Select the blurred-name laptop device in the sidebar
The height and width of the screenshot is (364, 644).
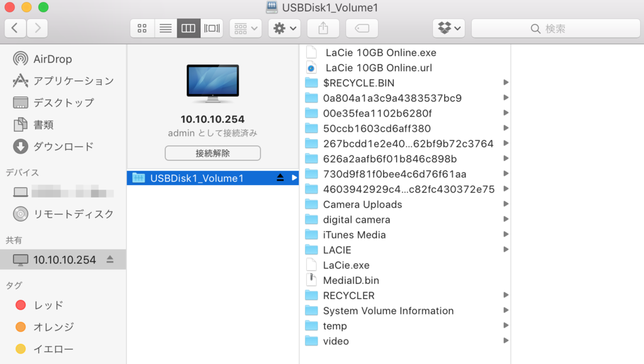(63, 192)
